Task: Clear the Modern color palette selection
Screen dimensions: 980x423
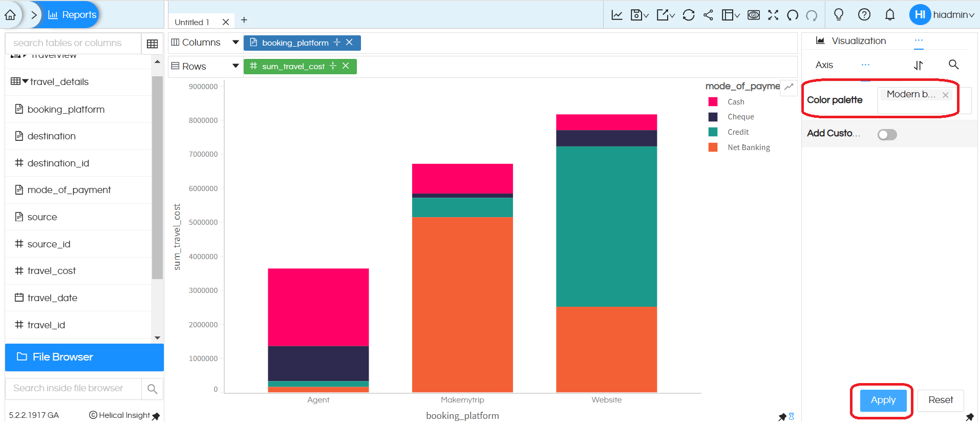Action: tap(946, 95)
